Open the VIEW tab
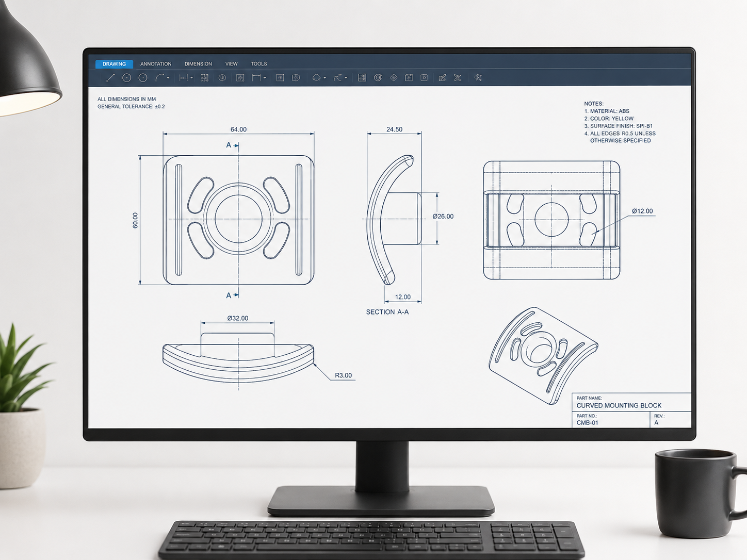 tap(231, 64)
